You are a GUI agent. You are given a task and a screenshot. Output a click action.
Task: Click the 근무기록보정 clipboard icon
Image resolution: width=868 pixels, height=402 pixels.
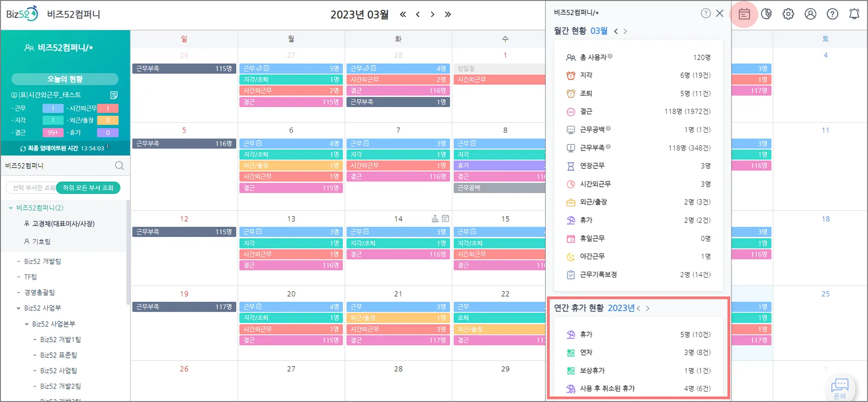coord(570,275)
